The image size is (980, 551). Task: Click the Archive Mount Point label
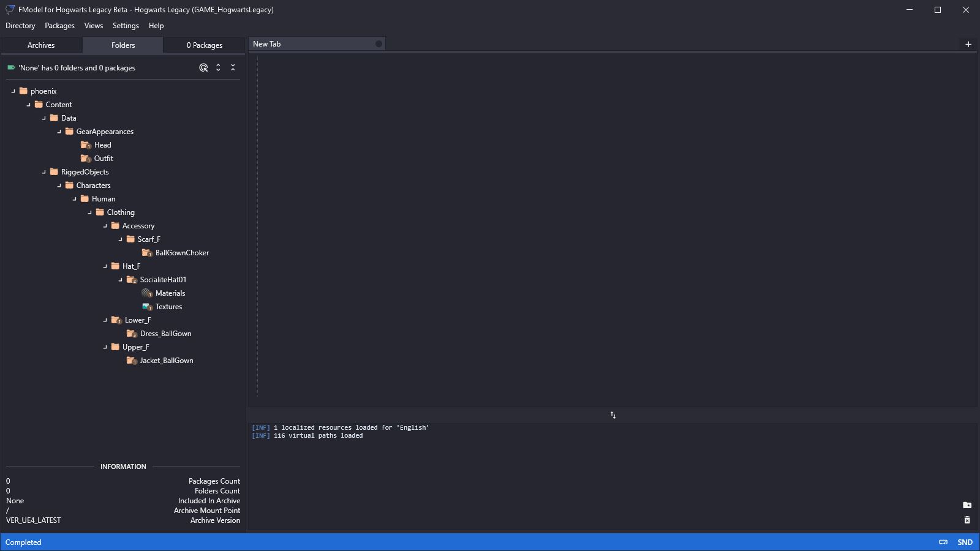pyautogui.click(x=207, y=511)
